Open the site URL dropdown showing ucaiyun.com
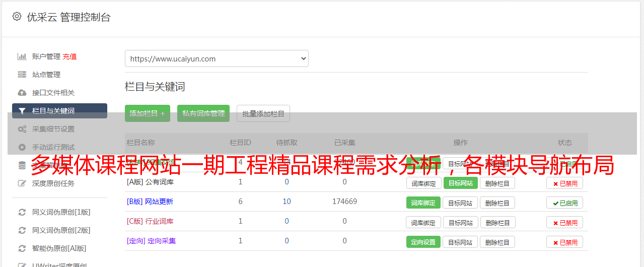The image size is (644, 267). (x=217, y=58)
